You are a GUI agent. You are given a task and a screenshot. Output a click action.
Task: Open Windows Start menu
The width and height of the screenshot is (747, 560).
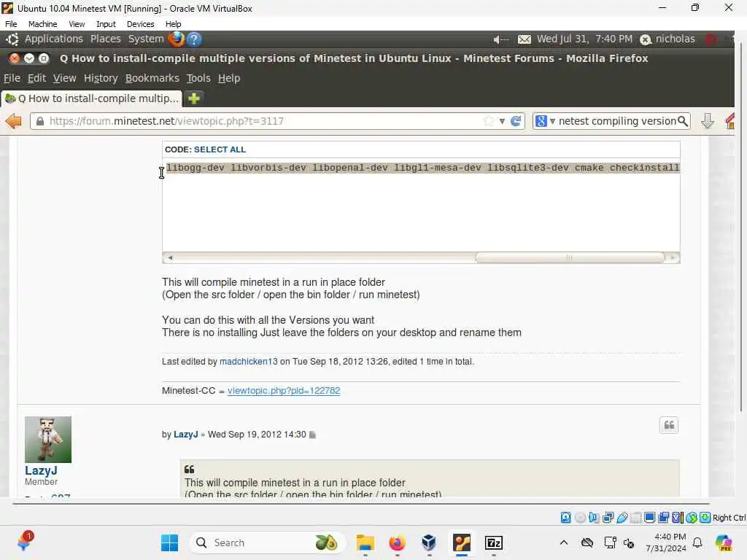169,542
